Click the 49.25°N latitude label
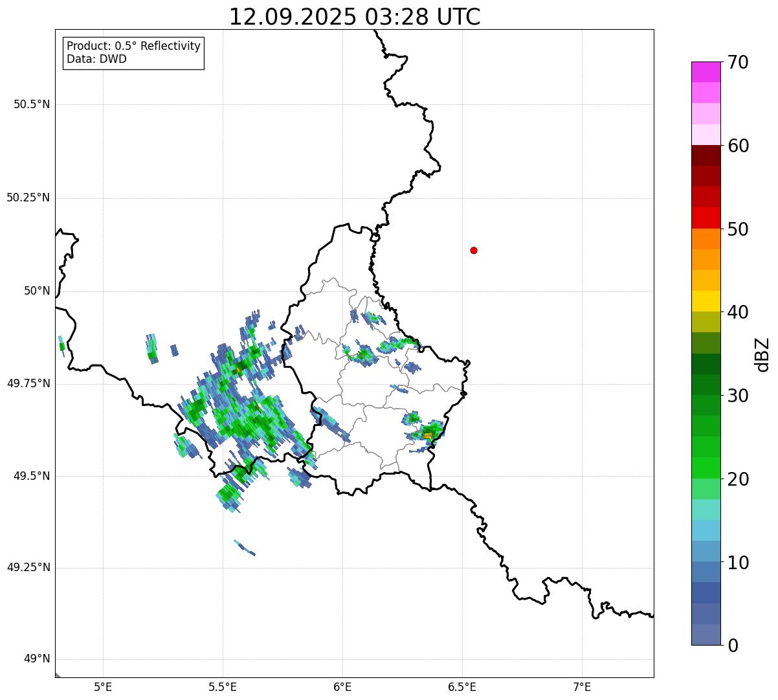778x700 pixels. pyautogui.click(x=28, y=567)
